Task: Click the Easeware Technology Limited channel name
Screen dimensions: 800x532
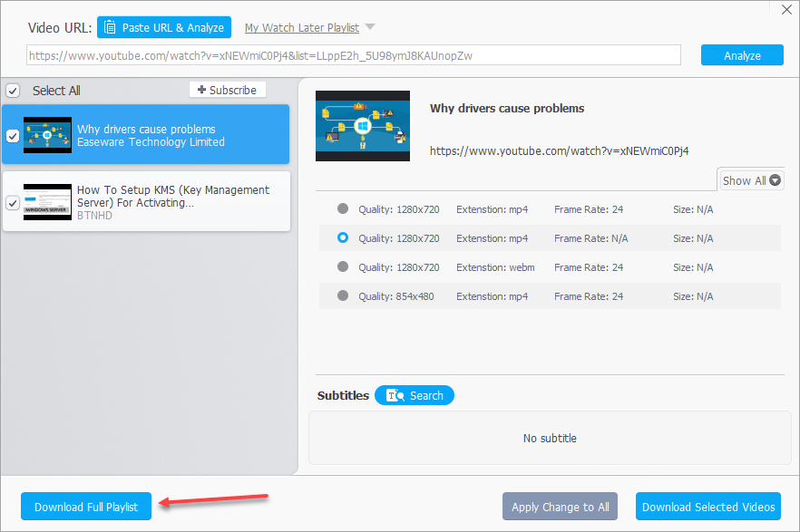Action: [x=151, y=142]
